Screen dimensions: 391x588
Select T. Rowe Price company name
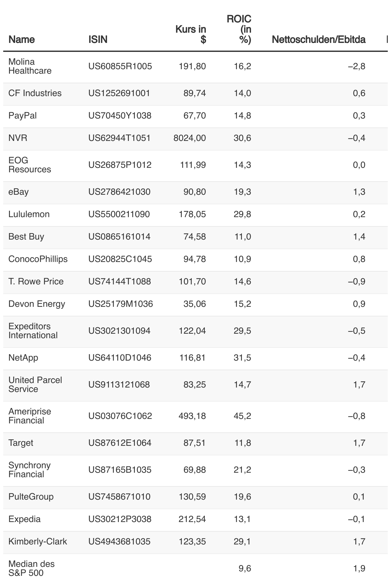(x=36, y=282)
